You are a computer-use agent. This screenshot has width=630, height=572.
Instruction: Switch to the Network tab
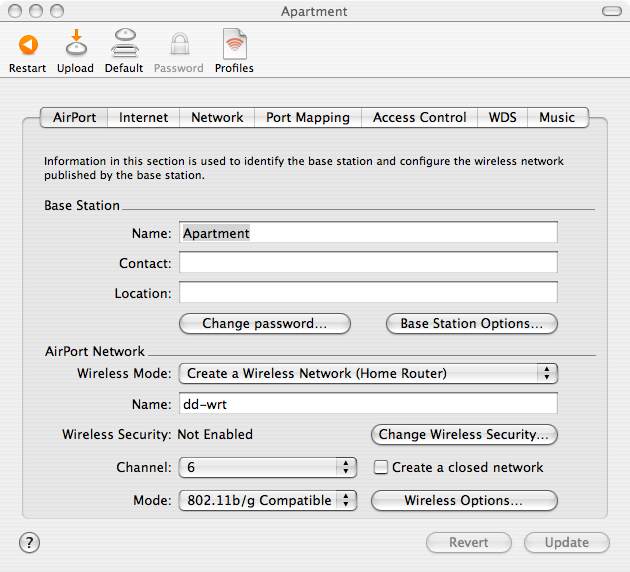(217, 117)
